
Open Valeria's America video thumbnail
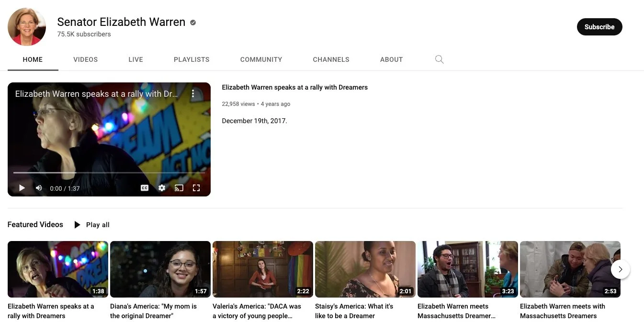(263, 269)
